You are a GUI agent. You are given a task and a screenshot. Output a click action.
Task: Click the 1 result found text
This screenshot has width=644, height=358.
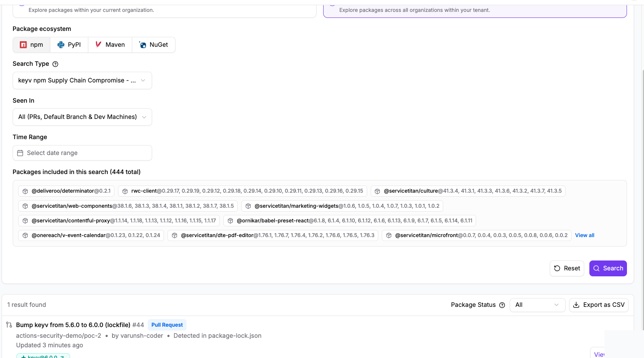point(27,305)
